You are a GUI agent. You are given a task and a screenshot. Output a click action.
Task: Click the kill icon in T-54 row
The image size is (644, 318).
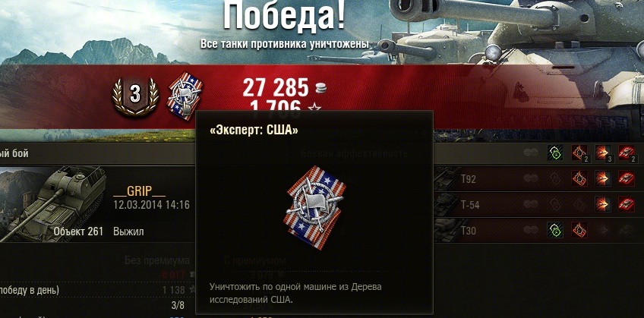[x=627, y=204]
